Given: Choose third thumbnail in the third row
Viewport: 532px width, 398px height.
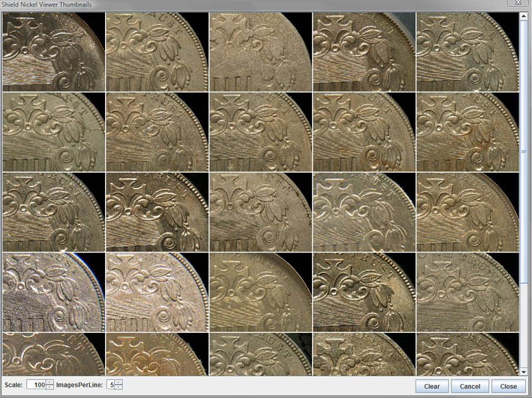Looking at the screenshot, I should 261,212.
